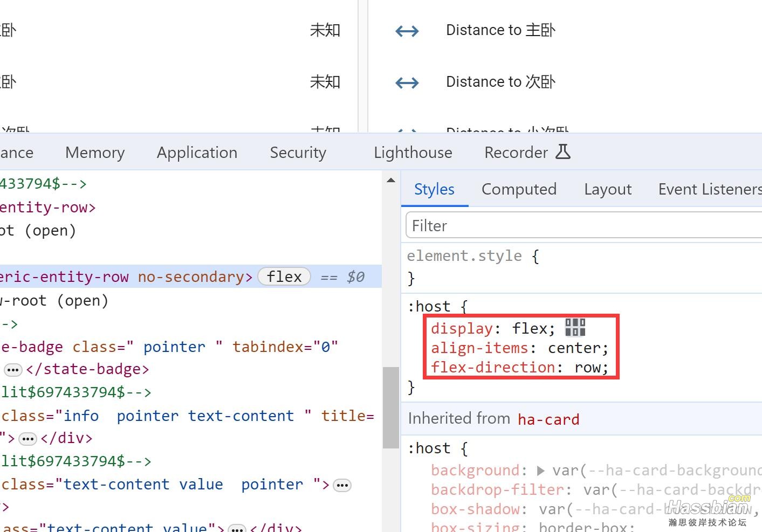Click the scroll-up arrow in the Elements panel
This screenshot has height=532, width=762.
tap(391, 181)
